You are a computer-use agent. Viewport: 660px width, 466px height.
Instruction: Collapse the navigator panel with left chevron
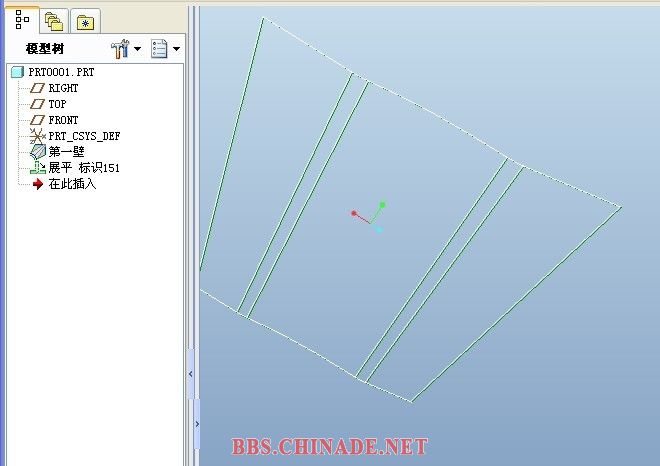click(x=191, y=376)
